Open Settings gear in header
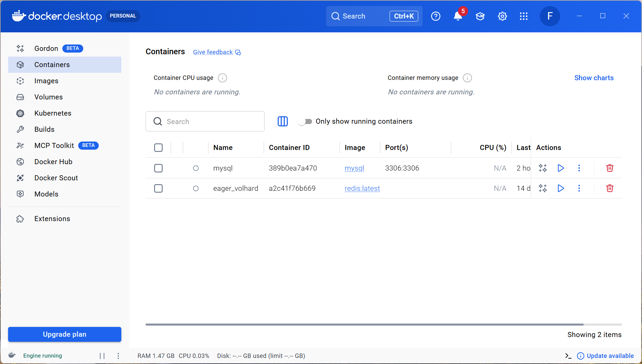This screenshot has width=642, height=364. tap(502, 16)
